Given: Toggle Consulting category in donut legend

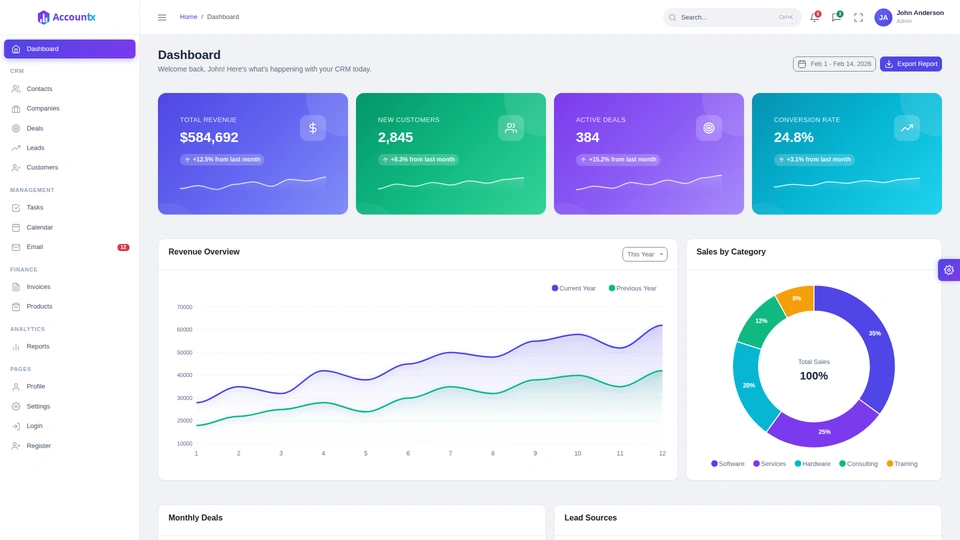Looking at the screenshot, I should click(x=858, y=464).
